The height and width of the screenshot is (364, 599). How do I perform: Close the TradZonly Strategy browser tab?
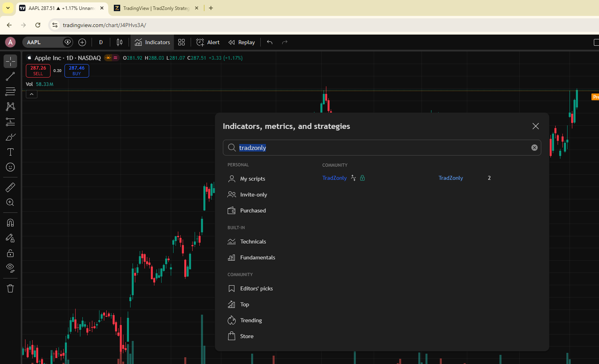click(x=197, y=8)
